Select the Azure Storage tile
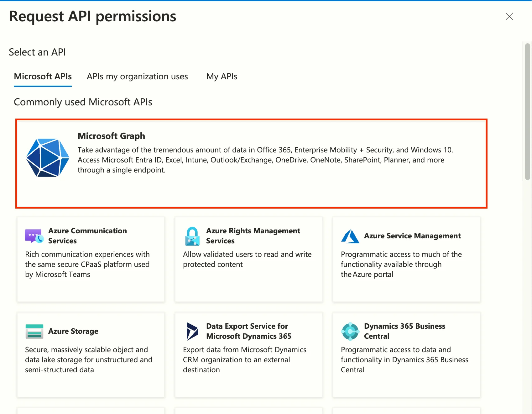This screenshot has height=414, width=532. (91, 354)
